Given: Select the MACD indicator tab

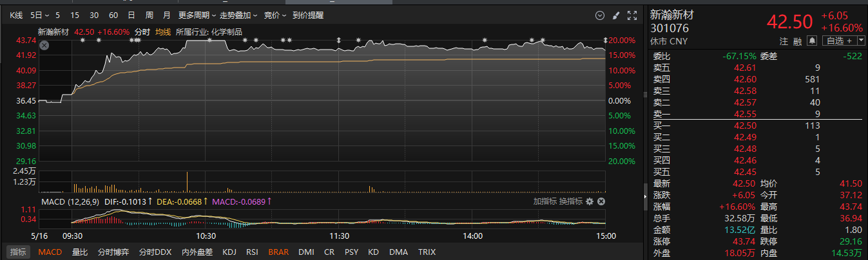Looking at the screenshot, I should pyautogui.click(x=50, y=252).
